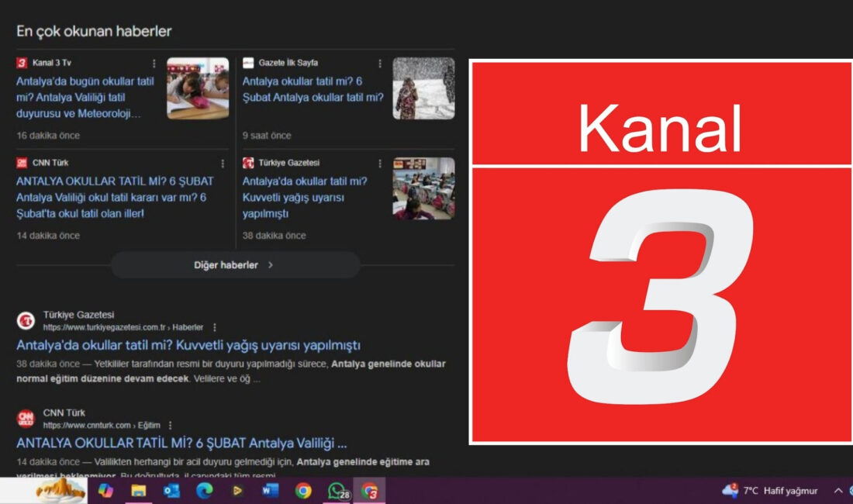
Task: Click the three-dot menu beside Kanal 3 Tv
Action: [x=154, y=64]
